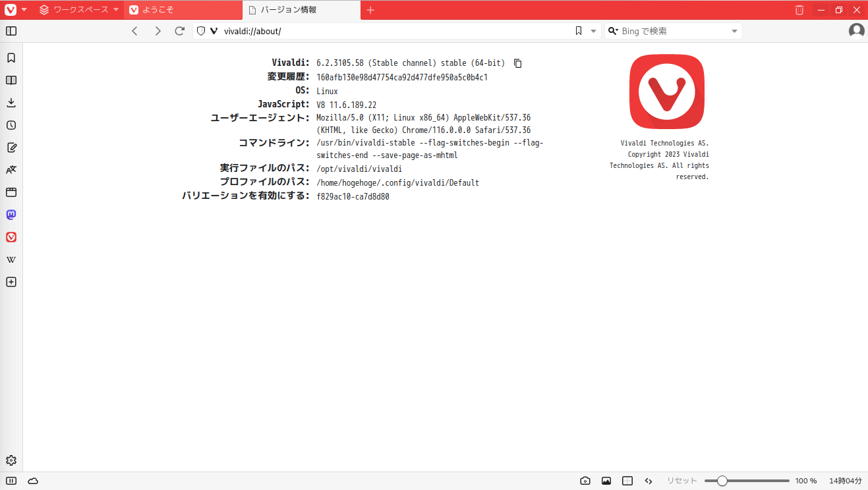Click リセット to reset zoom
The width and height of the screenshot is (868, 490).
pos(681,481)
